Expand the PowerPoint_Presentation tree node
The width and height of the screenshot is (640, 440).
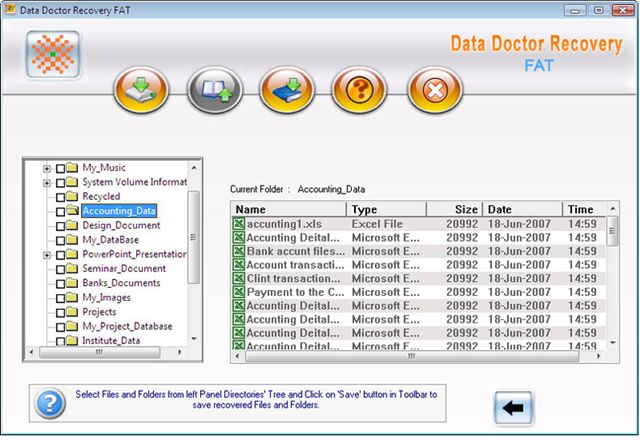[x=47, y=255]
